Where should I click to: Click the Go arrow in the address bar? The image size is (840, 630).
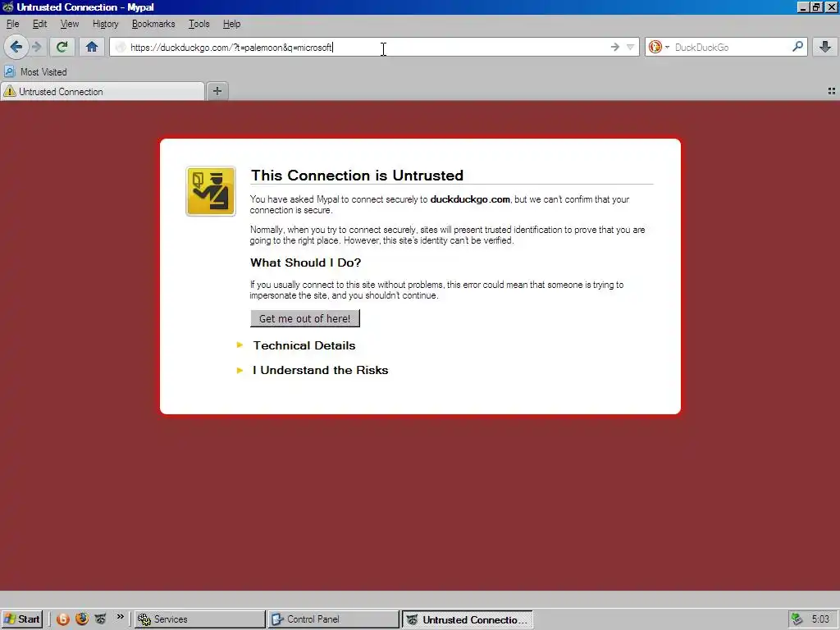coord(615,47)
